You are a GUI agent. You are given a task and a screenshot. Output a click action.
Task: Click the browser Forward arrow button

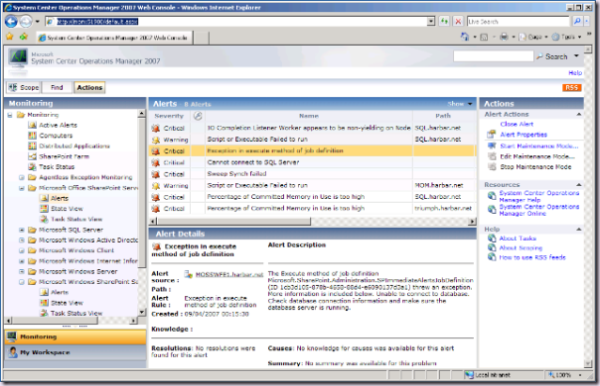[x=26, y=21]
